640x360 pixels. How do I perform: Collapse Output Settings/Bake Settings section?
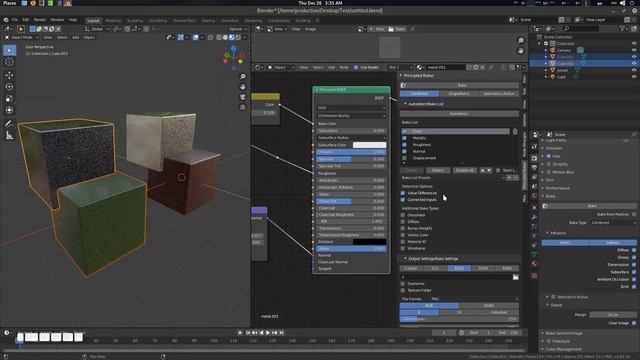(x=405, y=259)
